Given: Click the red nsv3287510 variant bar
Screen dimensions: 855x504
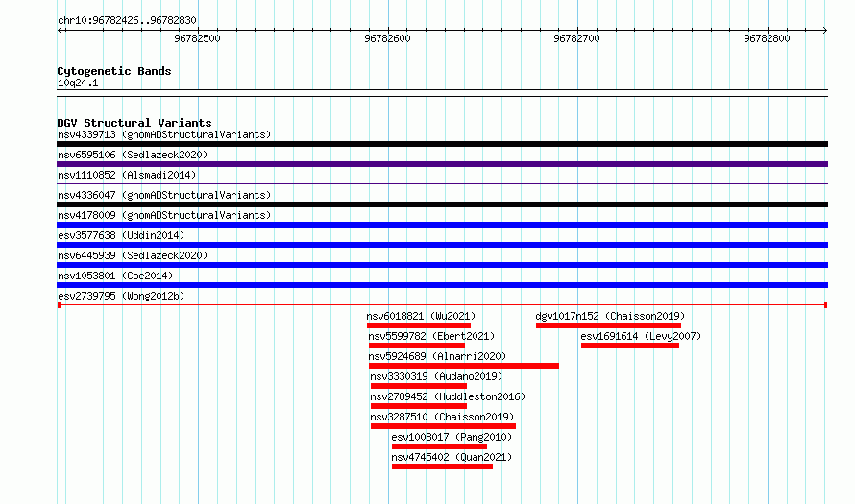Looking at the screenshot, I should [443, 426].
